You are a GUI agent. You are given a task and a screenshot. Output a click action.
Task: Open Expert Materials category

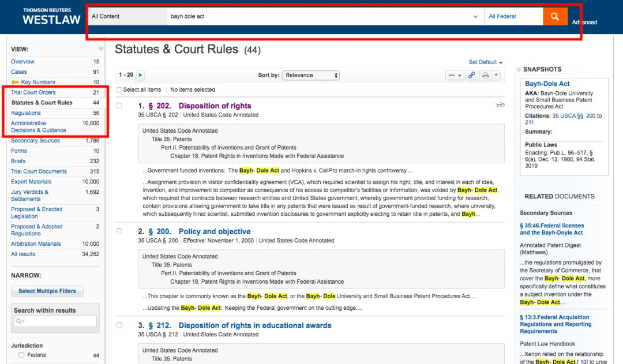[x=31, y=182]
